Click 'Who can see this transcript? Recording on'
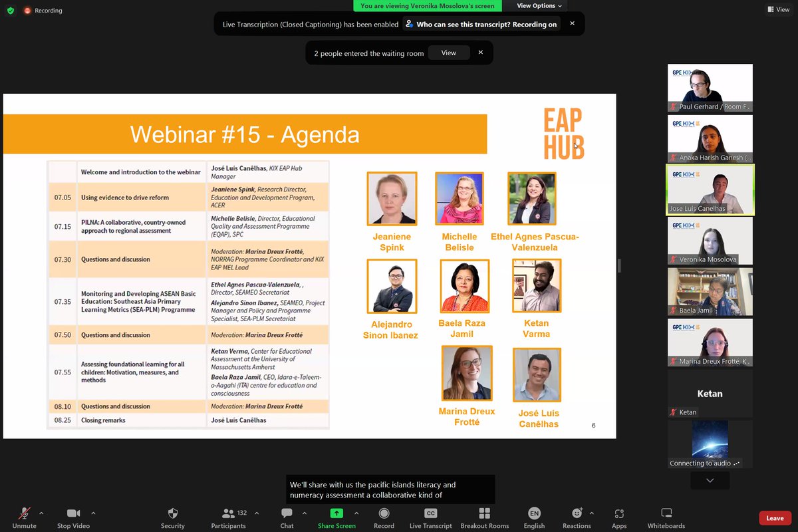The image size is (798, 532). point(481,24)
